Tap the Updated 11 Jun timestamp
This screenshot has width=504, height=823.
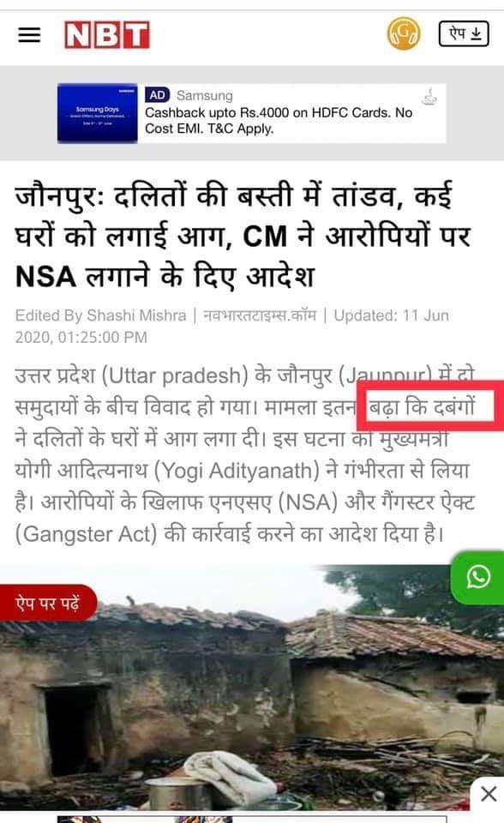[x=232, y=326]
